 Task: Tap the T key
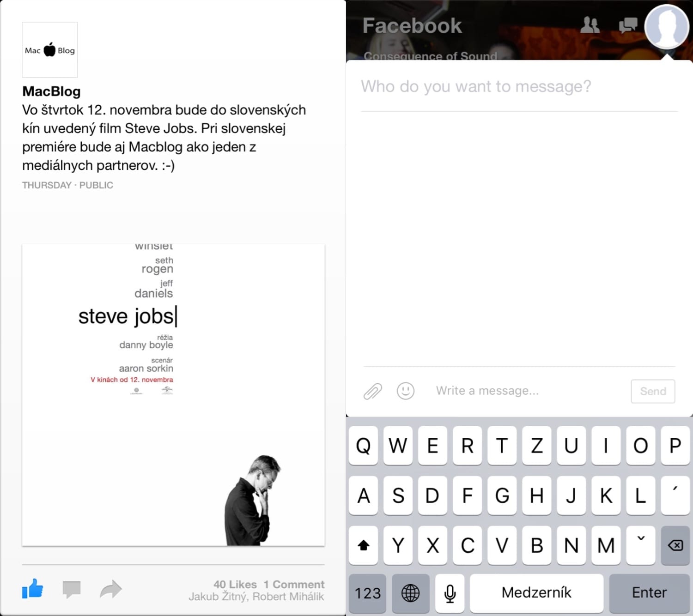click(x=502, y=446)
